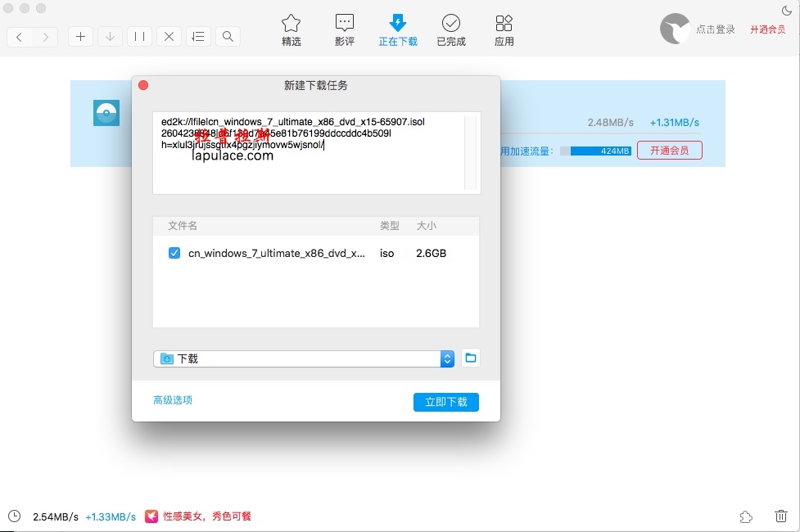Viewport: 800px width, 532px height.
Task: Click the add new task plus icon
Action: click(80, 37)
